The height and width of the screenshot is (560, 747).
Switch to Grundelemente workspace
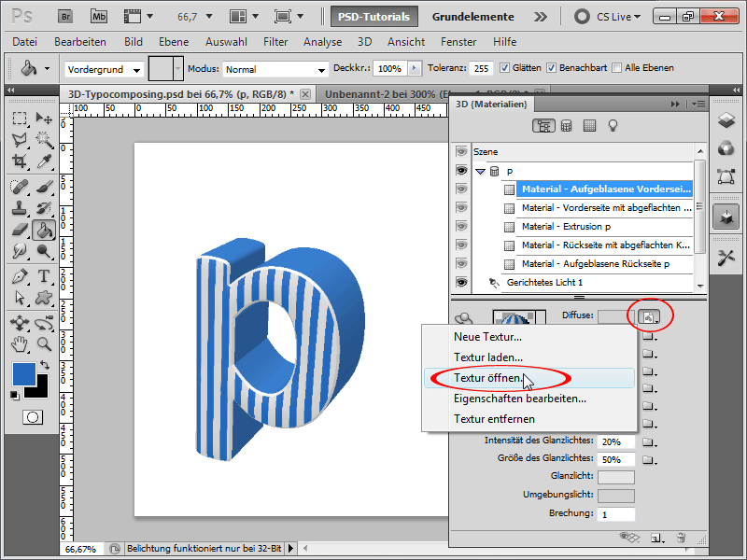click(472, 17)
